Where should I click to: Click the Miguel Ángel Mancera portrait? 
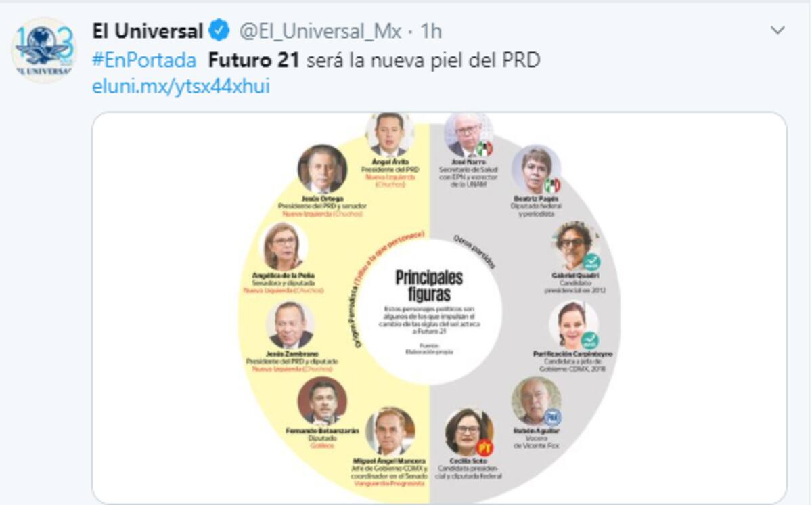tap(390, 431)
